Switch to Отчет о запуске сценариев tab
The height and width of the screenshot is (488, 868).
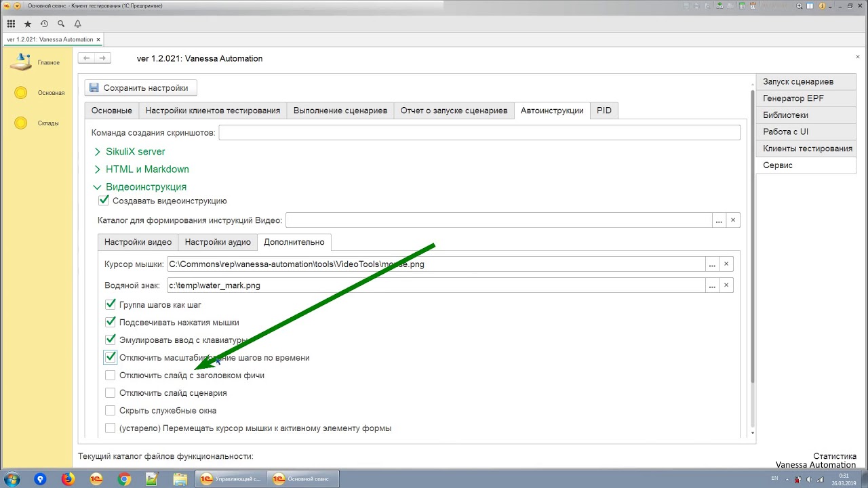coord(454,110)
